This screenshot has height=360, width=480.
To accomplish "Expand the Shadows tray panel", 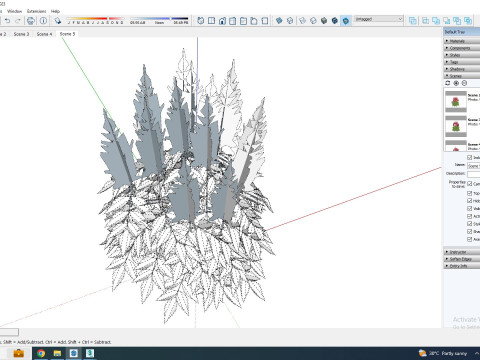I will coord(462,69).
